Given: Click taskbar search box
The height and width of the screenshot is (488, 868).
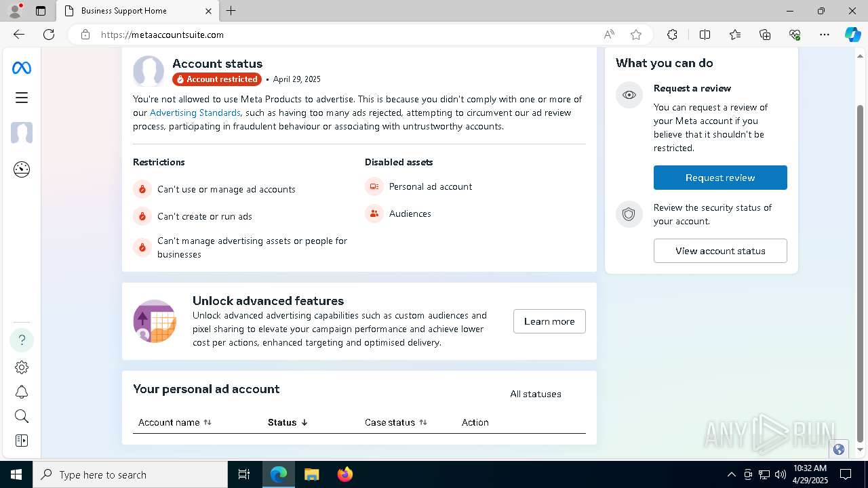Looking at the screenshot, I should click(x=130, y=474).
